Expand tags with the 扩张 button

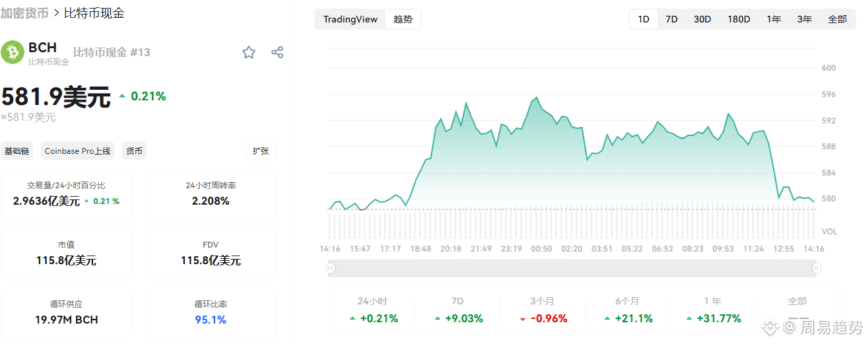click(x=261, y=151)
